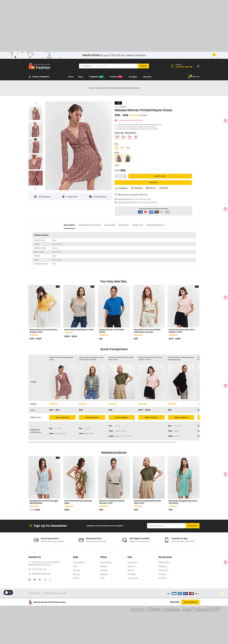The height and width of the screenshot is (644, 228).
Task: Expand the All Categories dropdown
Action: tap(88, 66)
